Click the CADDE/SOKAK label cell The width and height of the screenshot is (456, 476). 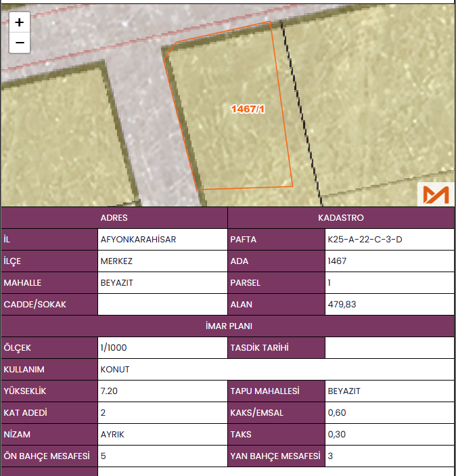pos(49,305)
